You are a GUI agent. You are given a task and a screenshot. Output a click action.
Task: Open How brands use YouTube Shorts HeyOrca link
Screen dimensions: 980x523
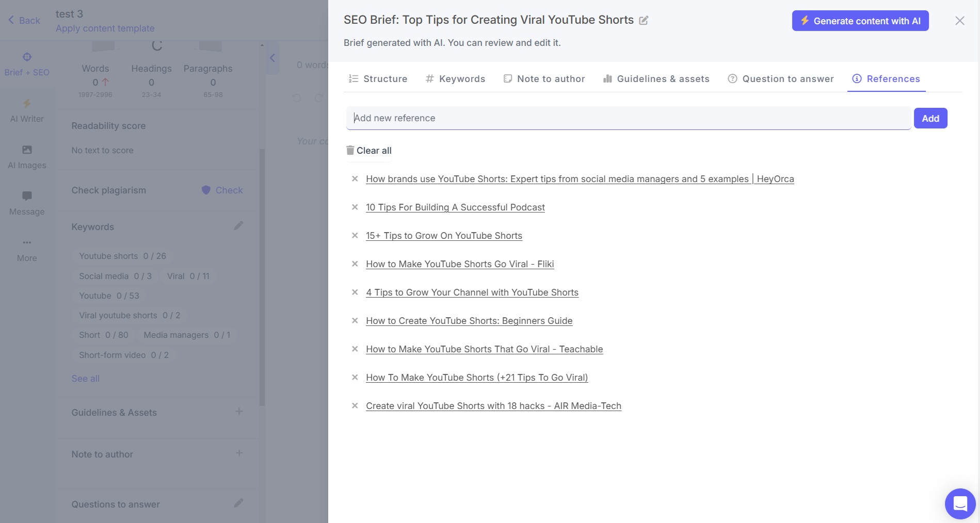[580, 179]
